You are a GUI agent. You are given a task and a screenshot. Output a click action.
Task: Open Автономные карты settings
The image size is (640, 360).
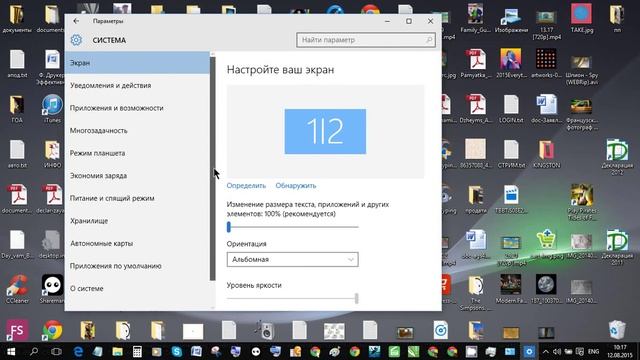coord(137,243)
